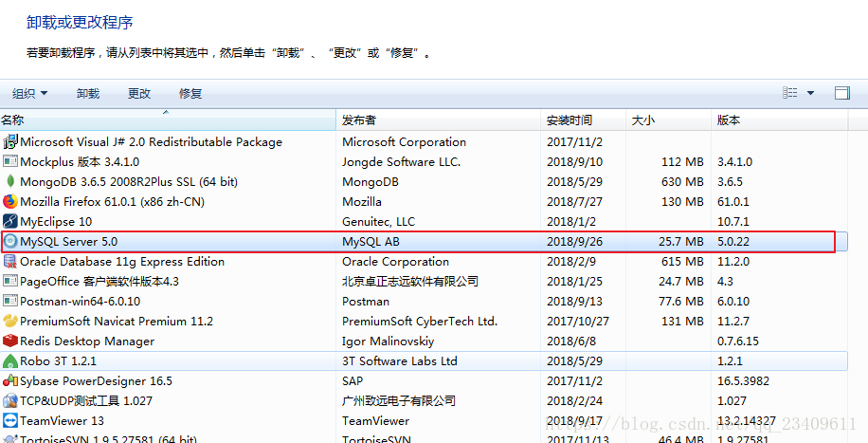Click the PageOffice program icon
This screenshot has width=868, height=443.
(10, 281)
